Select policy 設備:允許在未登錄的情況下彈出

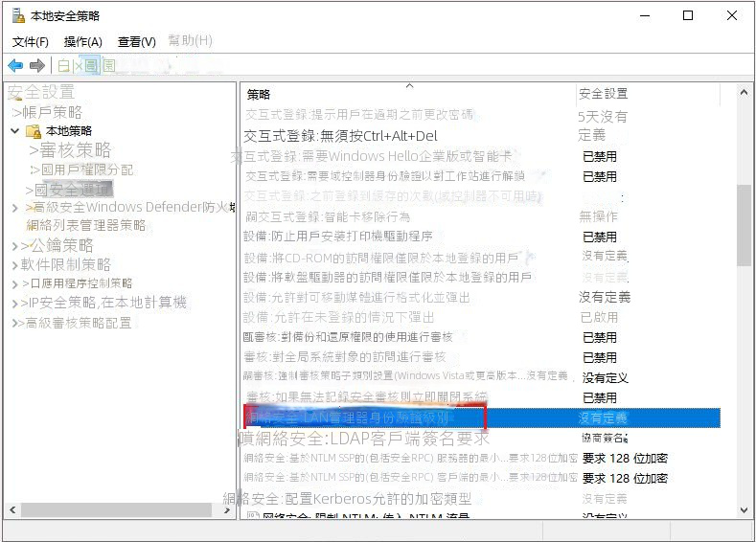[x=338, y=317]
